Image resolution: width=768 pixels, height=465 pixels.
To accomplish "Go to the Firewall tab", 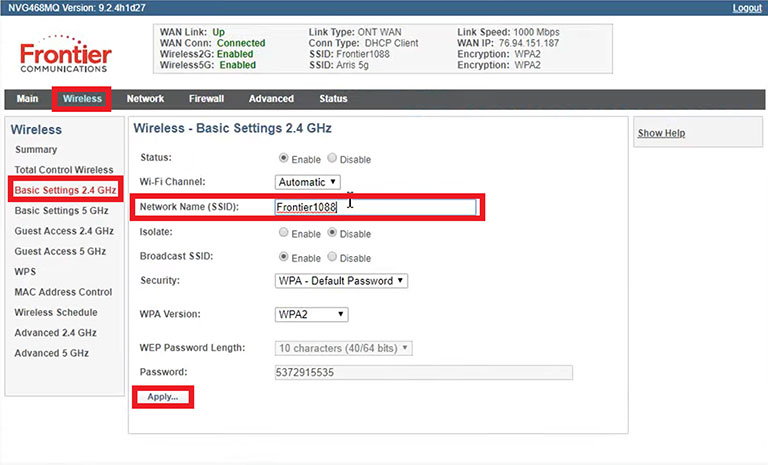I will pyautogui.click(x=207, y=98).
